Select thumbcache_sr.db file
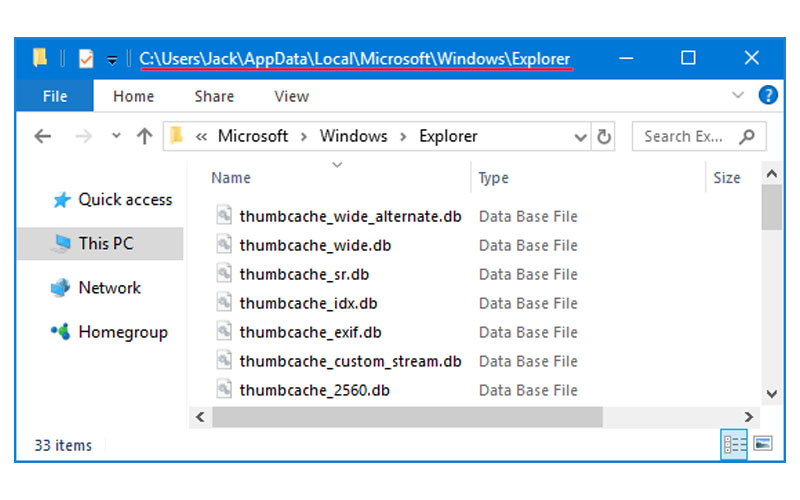Viewport: 800px width, 500px height. click(x=304, y=274)
